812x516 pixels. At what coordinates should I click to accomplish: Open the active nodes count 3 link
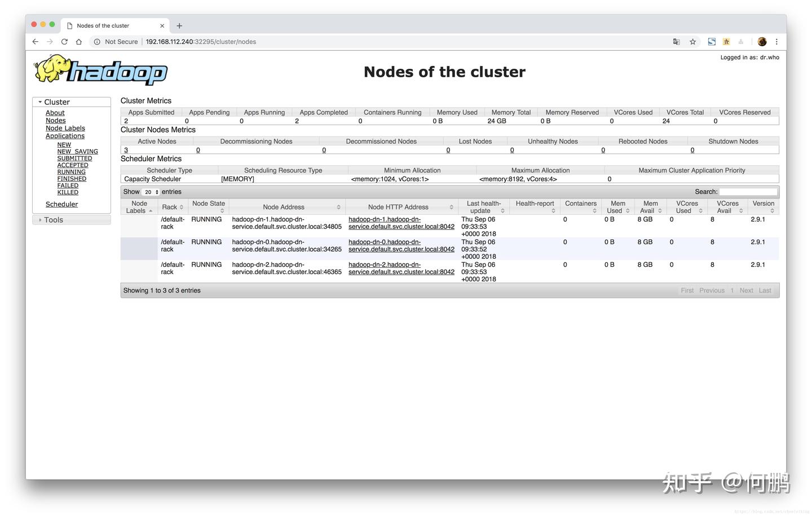coord(126,150)
